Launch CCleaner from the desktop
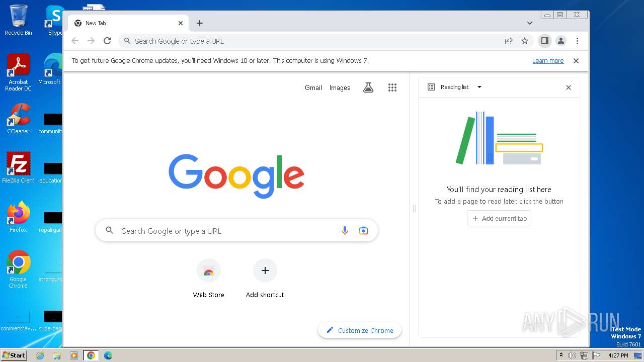 click(18, 119)
